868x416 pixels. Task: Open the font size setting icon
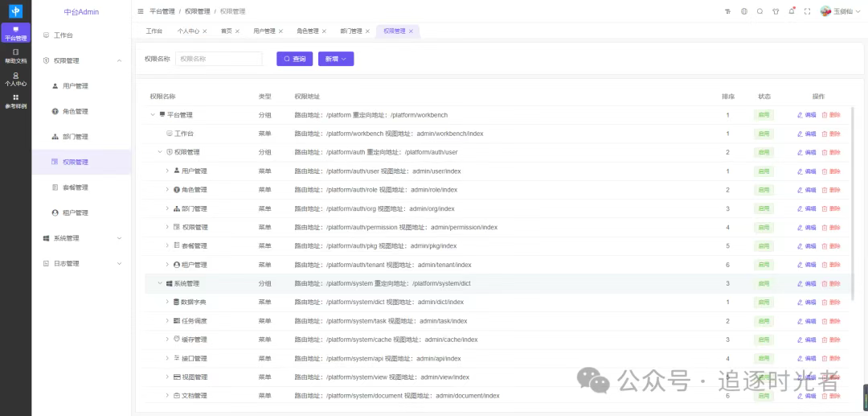pyautogui.click(x=728, y=11)
